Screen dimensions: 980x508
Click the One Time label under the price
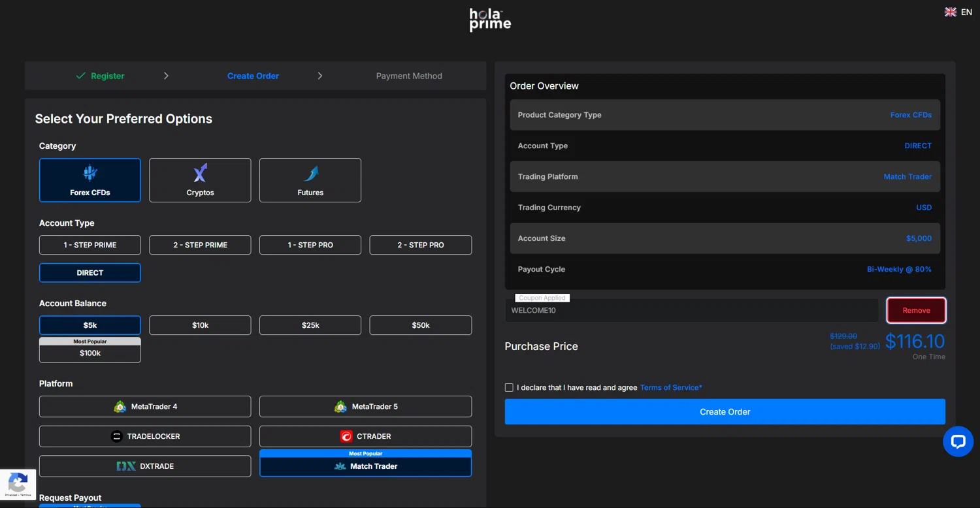click(928, 357)
